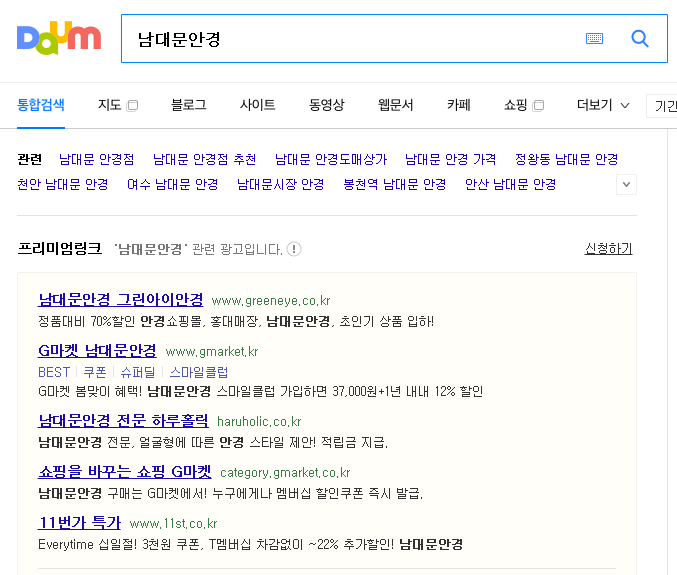Click related search 여수 남대문 안경
This screenshot has width=677, height=575.
click(173, 184)
